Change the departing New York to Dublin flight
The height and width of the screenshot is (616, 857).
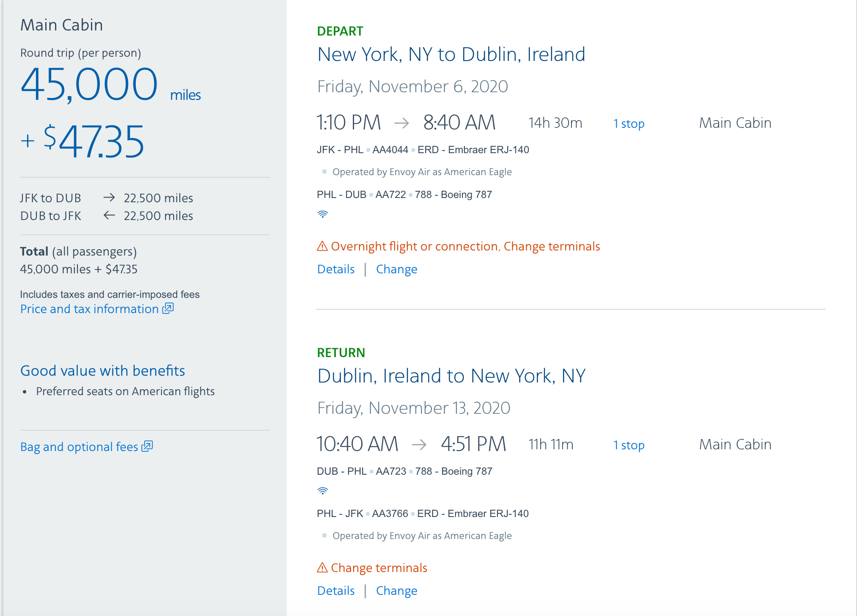pyautogui.click(x=396, y=269)
